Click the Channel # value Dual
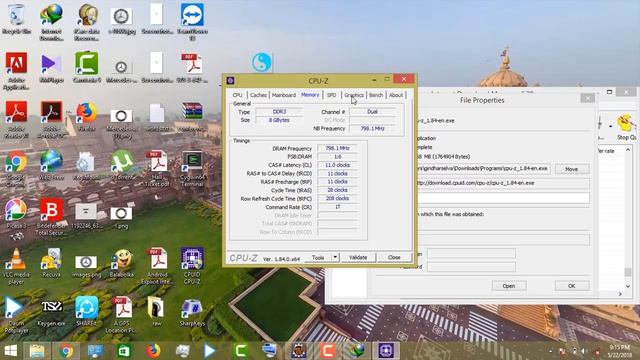The width and height of the screenshot is (640, 360). [x=372, y=111]
